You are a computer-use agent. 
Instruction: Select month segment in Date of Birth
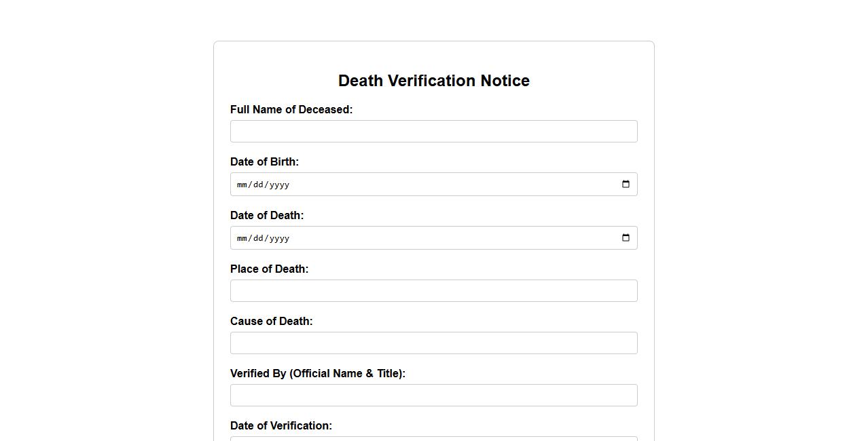(242, 185)
